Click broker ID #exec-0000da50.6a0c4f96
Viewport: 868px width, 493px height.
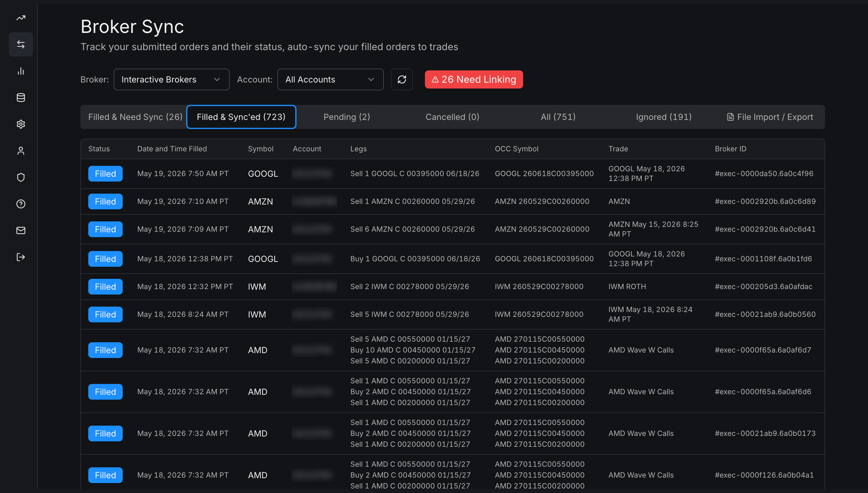(764, 174)
